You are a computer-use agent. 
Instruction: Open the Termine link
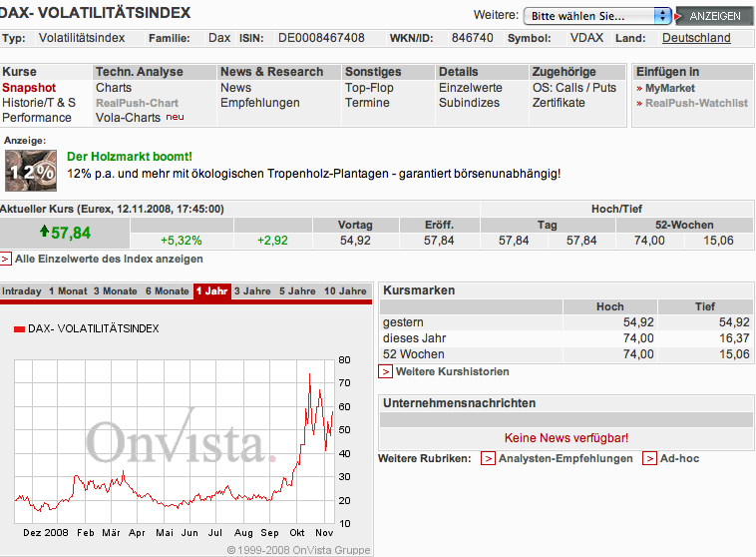pyautogui.click(x=367, y=103)
